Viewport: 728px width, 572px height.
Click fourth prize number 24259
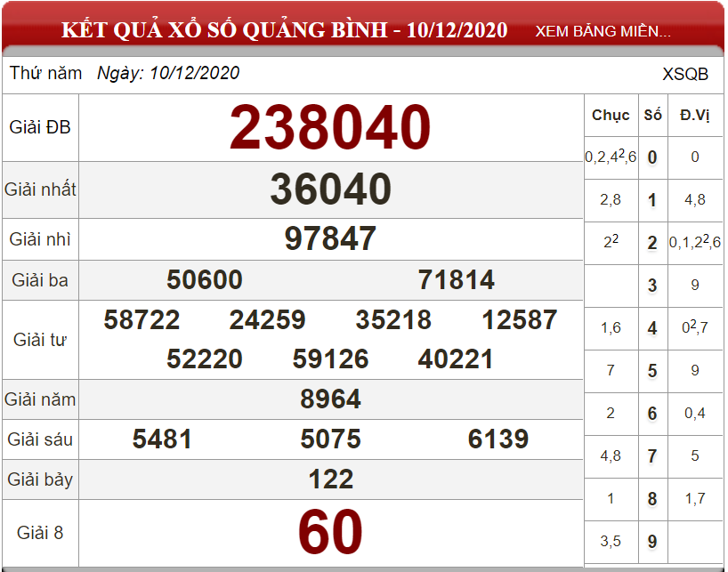pyautogui.click(x=267, y=319)
